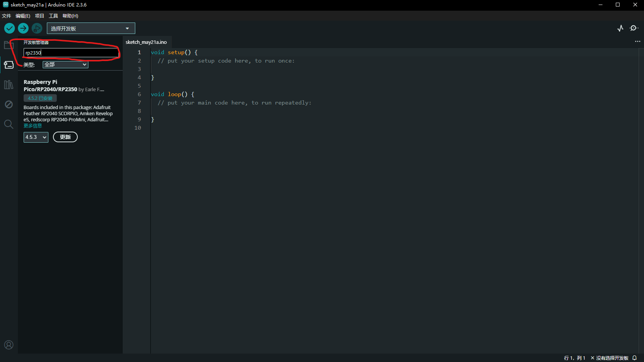Open the Debug sidebar icon
The width and height of the screenshot is (644, 362).
(x=9, y=105)
